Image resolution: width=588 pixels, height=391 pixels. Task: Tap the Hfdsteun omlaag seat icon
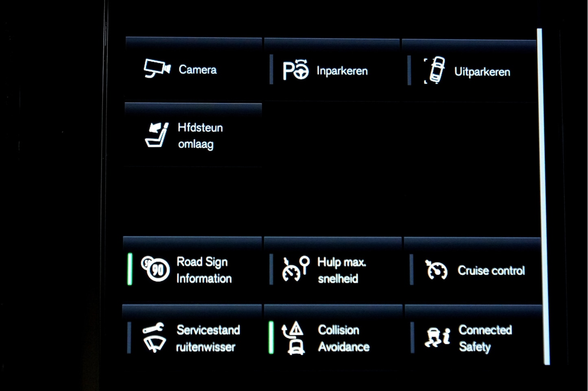pyautogui.click(x=157, y=135)
